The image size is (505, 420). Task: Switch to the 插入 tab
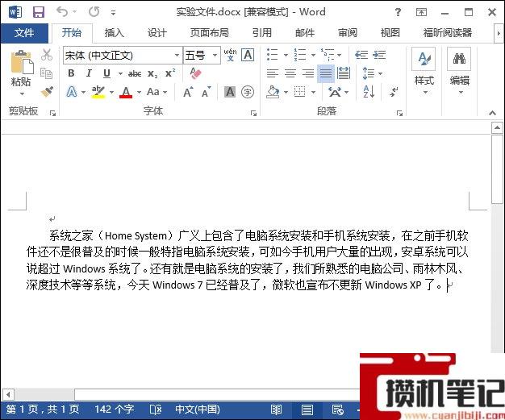click(114, 33)
